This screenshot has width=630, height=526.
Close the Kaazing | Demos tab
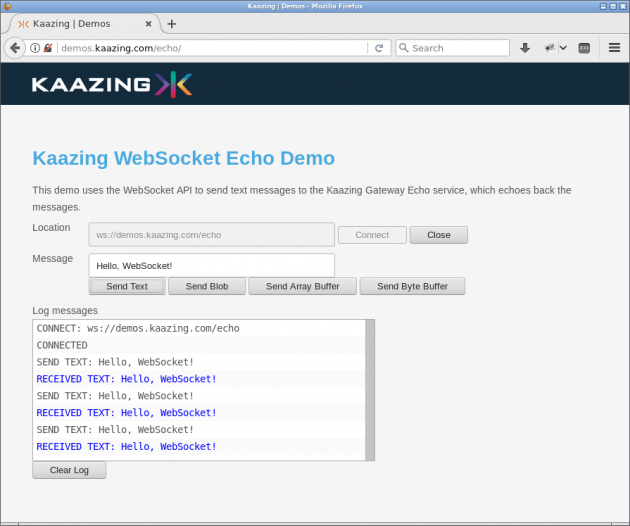(x=148, y=24)
